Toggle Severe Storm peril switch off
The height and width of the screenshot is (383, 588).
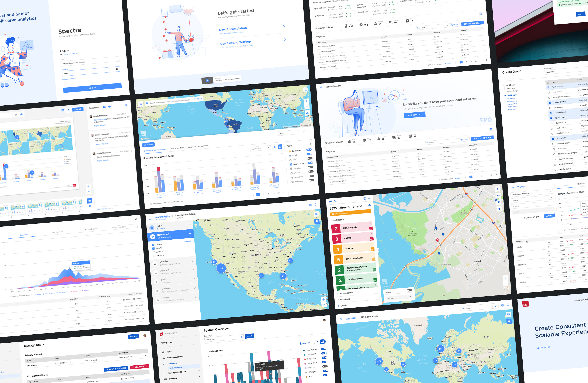tap(311, 166)
